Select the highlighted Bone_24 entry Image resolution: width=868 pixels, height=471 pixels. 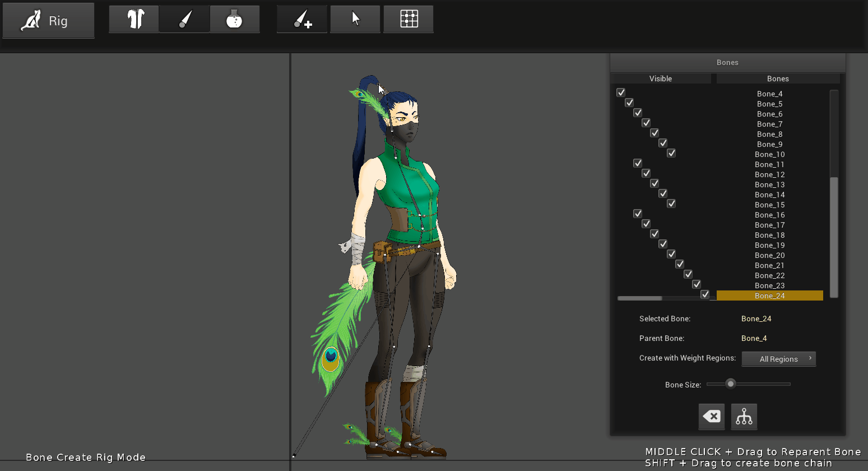(770, 295)
